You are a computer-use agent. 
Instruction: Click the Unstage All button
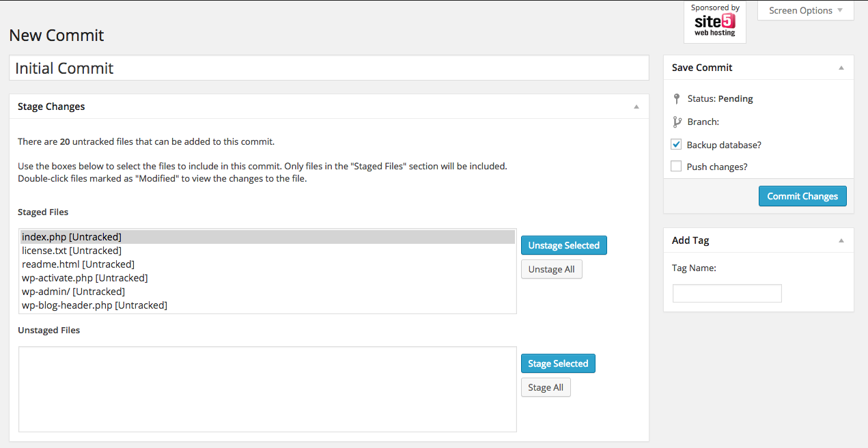[x=551, y=268]
